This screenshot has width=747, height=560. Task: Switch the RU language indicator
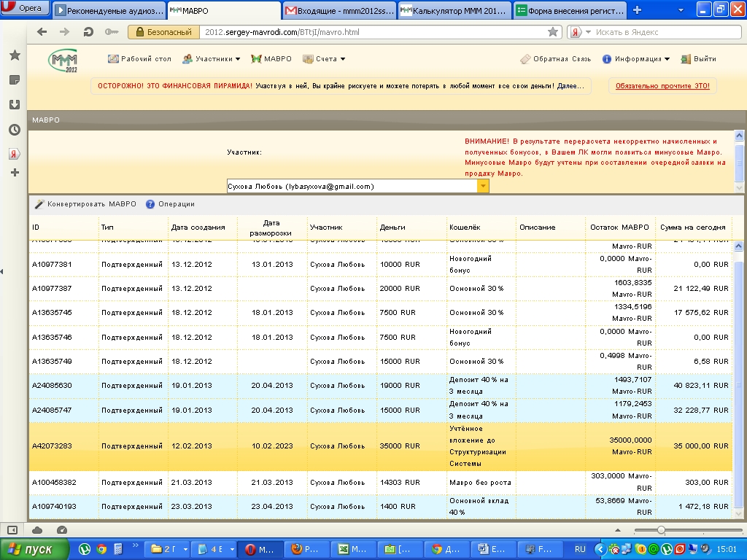pyautogui.click(x=580, y=549)
